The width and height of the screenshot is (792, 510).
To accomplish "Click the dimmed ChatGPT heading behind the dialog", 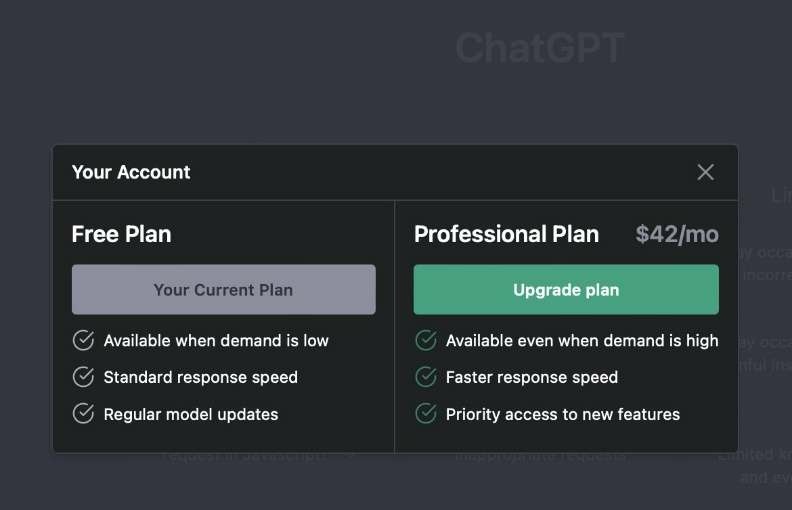I will click(x=540, y=48).
